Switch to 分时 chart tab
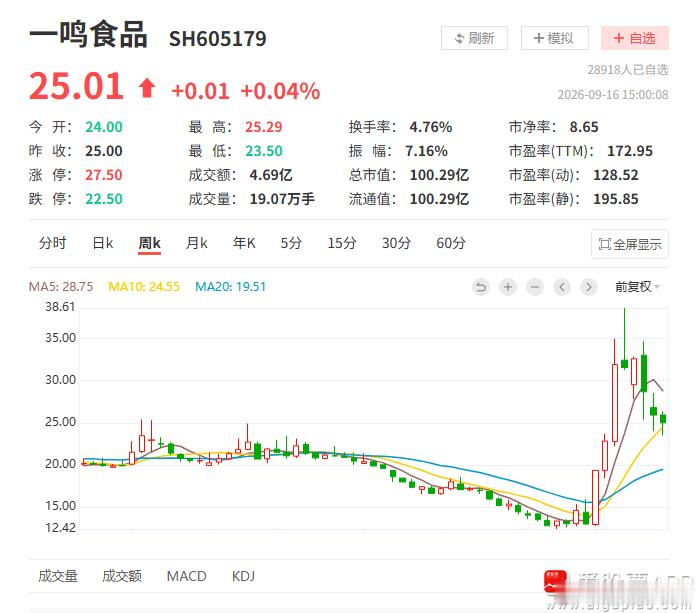The height and width of the screenshot is (613, 698). point(53,243)
